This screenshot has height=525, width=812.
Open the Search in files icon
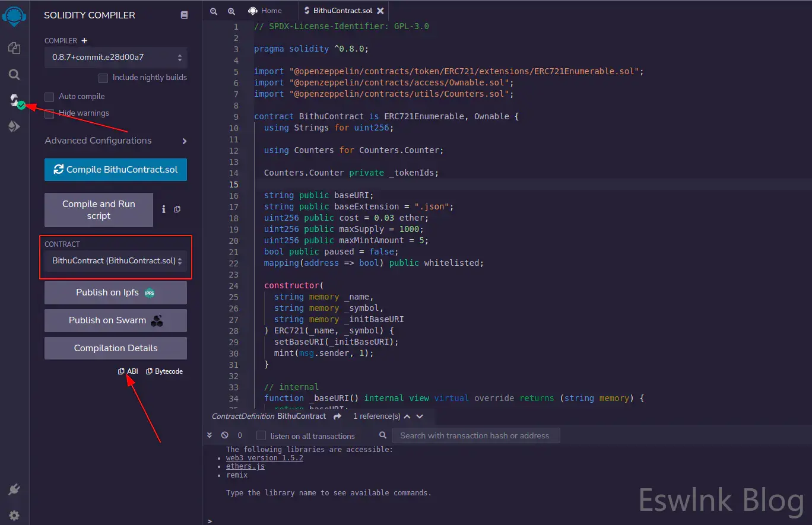coord(14,75)
